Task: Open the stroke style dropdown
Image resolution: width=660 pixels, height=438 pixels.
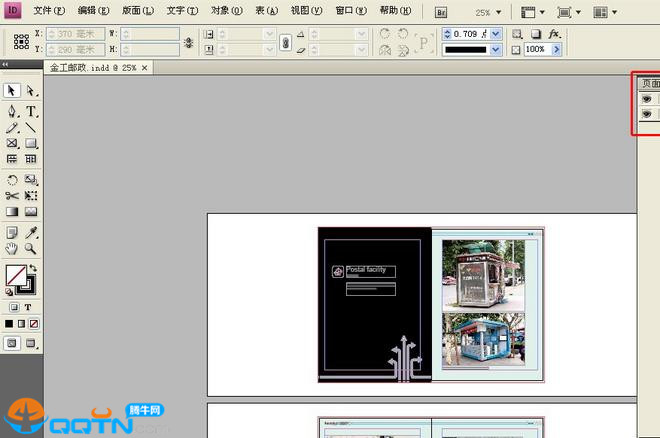Action: pyautogui.click(x=496, y=49)
